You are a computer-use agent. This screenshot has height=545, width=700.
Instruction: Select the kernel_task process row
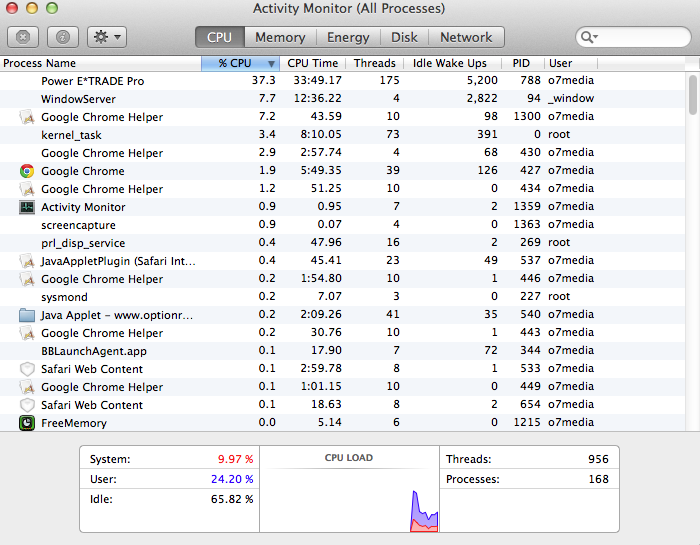pos(342,135)
